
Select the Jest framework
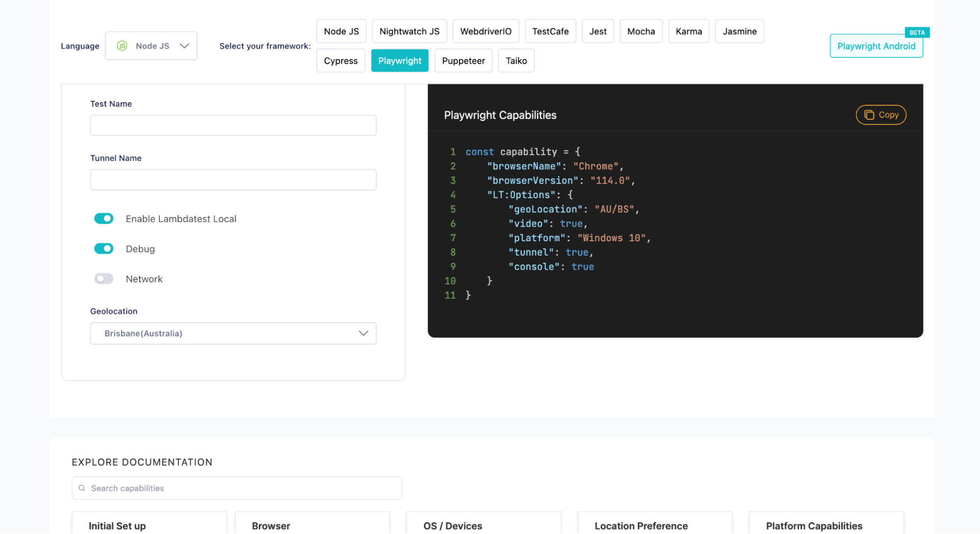tap(598, 31)
